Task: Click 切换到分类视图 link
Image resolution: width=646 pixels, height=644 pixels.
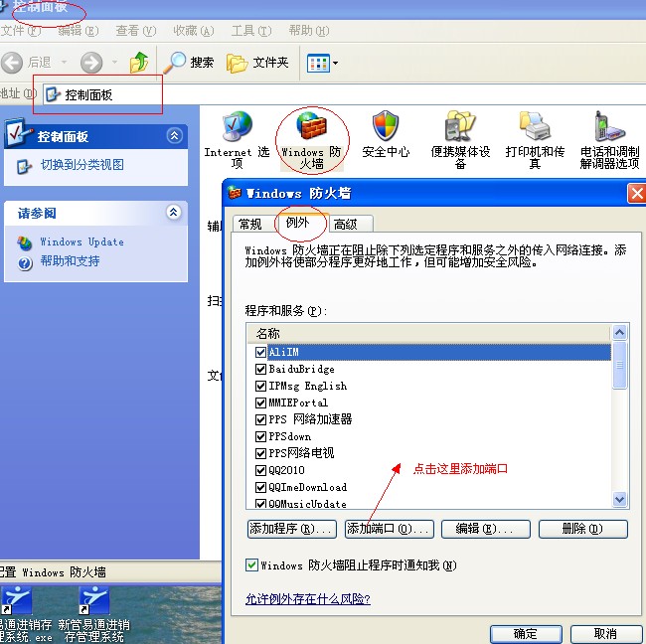Action: coord(81,165)
